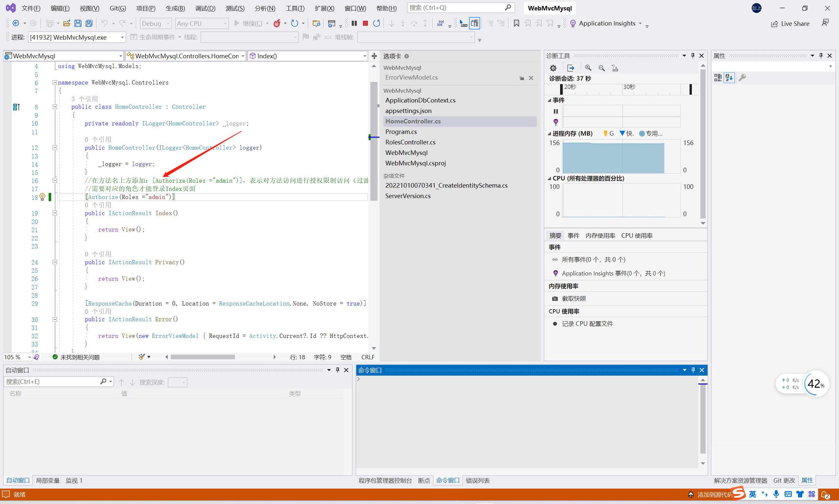Toggle pin on the 诊断工具 panel
The image size is (839, 504).
(x=693, y=56)
